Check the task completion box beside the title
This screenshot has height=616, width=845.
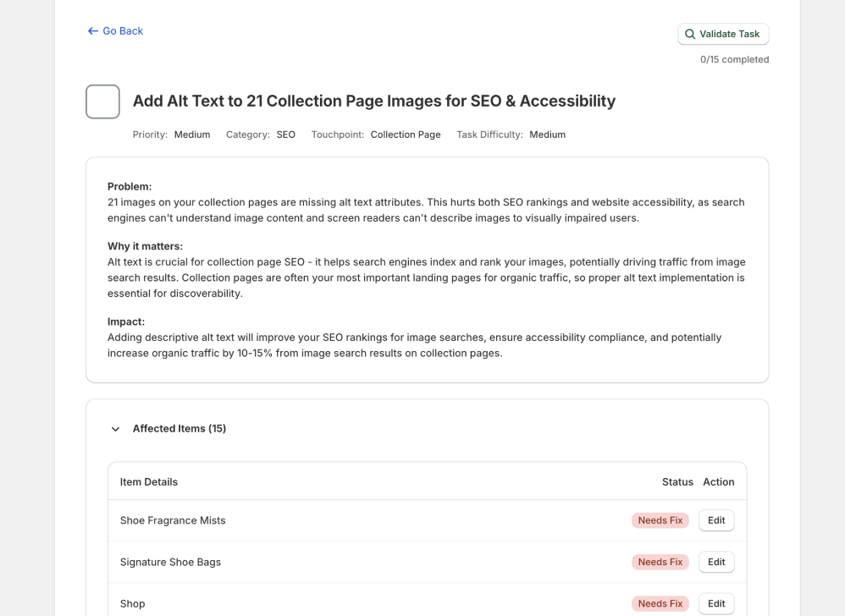102,102
